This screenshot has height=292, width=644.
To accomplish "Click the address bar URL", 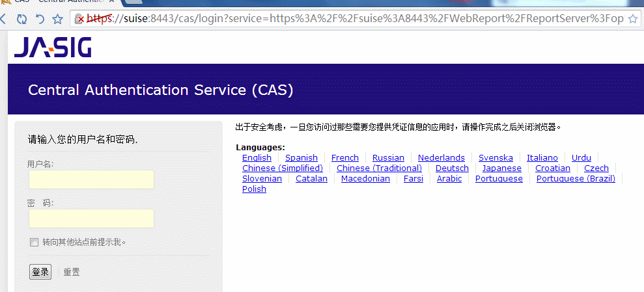I will [x=356, y=19].
